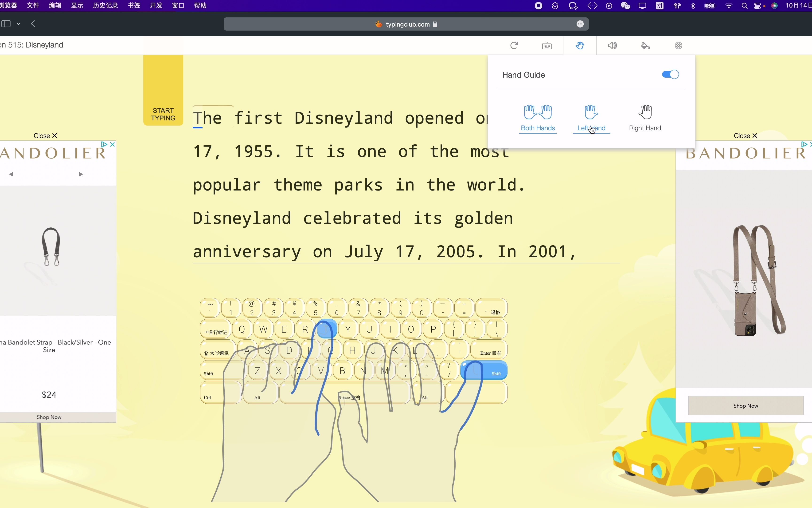Open the virtual keyboard settings icon
Viewport: 812px width, 508px height.
(547, 46)
